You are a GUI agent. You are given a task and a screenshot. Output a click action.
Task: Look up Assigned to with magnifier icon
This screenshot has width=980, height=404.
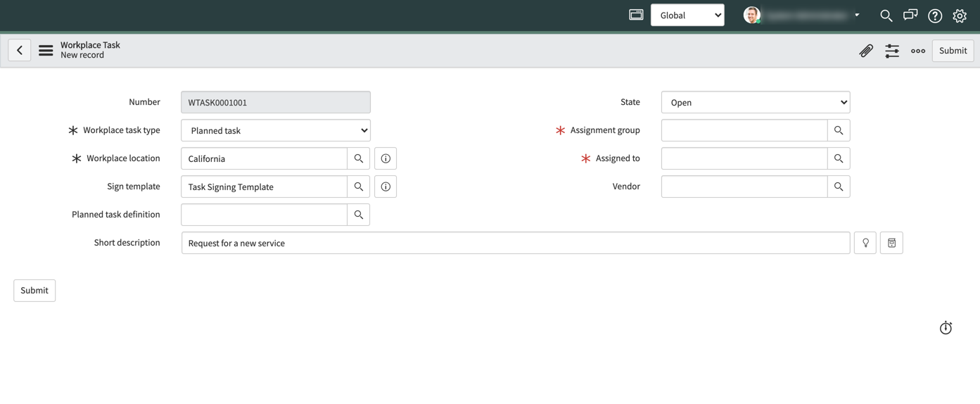click(x=839, y=158)
